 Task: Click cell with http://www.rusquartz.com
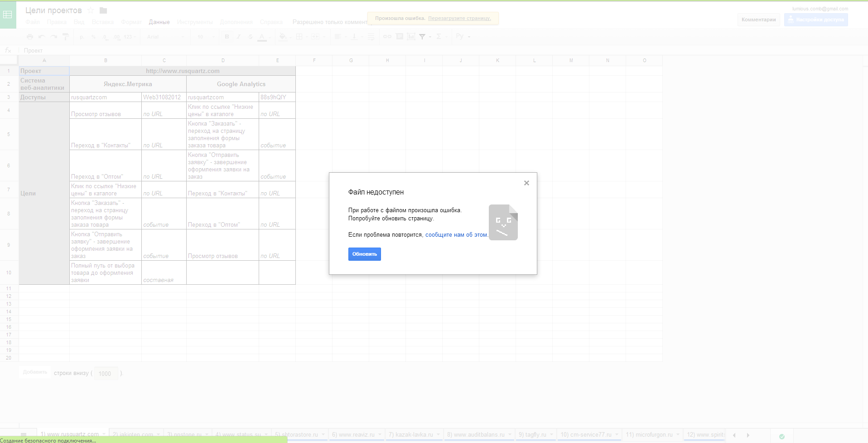(x=183, y=71)
